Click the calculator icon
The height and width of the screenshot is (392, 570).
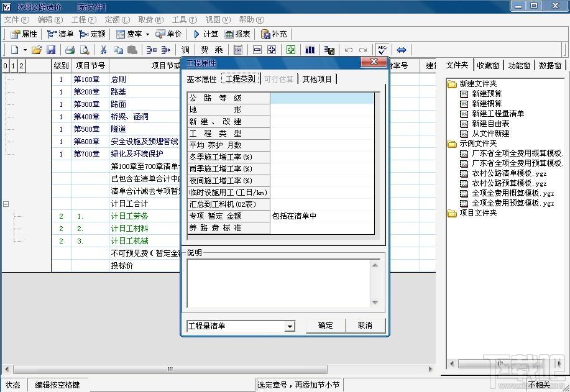click(x=238, y=50)
